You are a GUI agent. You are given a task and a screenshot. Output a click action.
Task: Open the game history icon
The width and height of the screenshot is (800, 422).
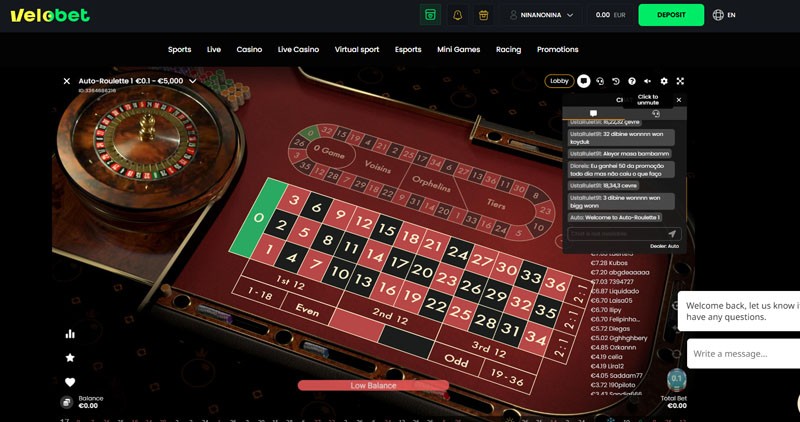616,81
